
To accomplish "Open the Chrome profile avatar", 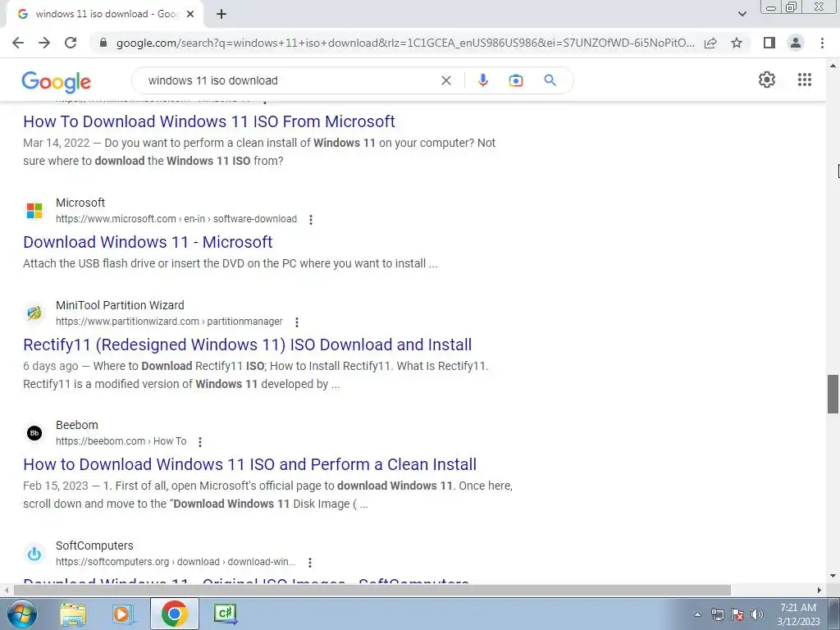I will coord(796,43).
